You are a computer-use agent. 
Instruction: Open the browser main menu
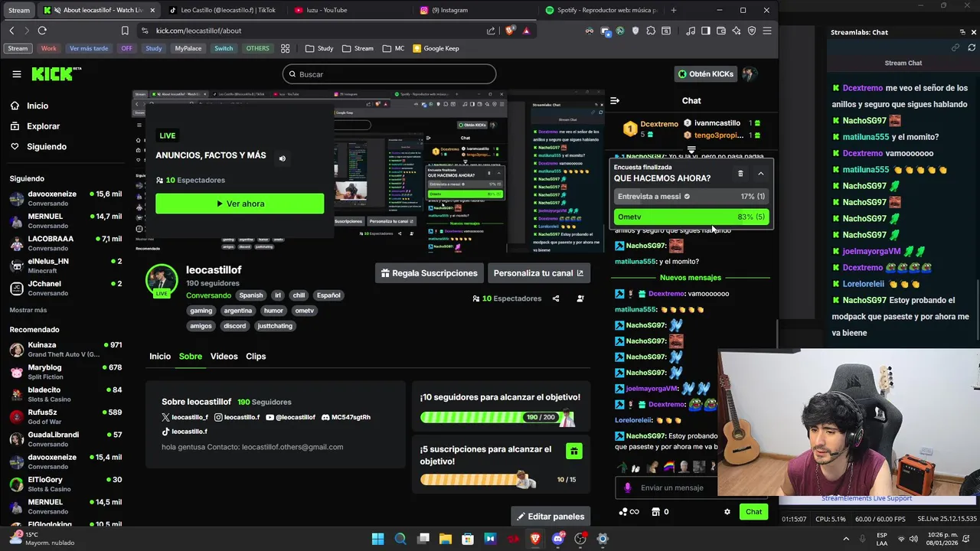(767, 31)
